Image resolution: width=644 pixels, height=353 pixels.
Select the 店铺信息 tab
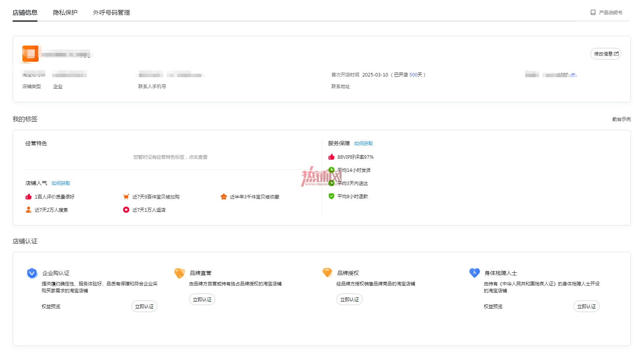pyautogui.click(x=25, y=12)
